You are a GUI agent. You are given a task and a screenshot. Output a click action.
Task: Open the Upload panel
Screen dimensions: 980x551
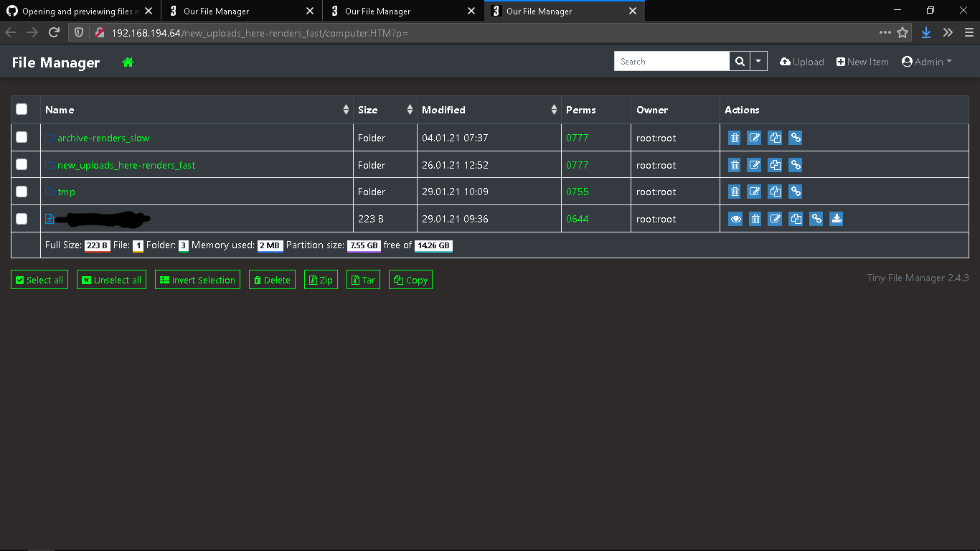[x=801, y=62]
